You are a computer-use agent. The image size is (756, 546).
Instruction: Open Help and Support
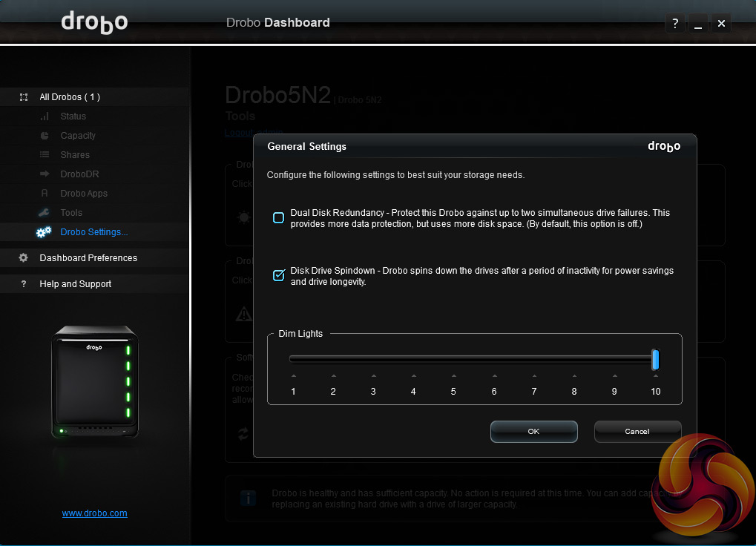coord(75,284)
